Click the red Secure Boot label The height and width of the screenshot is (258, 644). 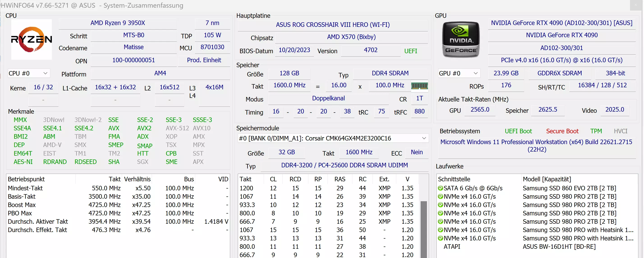coord(562,131)
